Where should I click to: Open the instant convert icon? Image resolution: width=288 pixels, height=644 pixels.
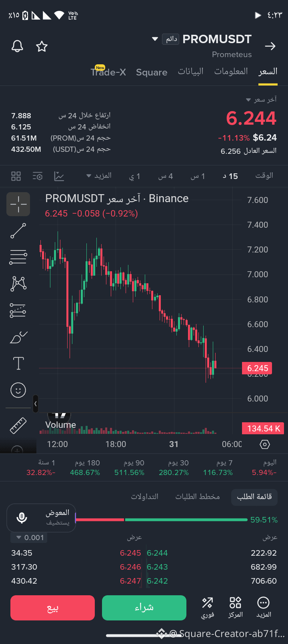[208, 608]
